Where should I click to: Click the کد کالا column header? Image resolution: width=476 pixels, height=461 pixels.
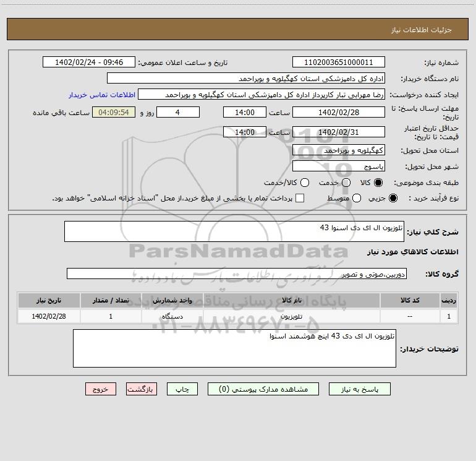tap(410, 300)
